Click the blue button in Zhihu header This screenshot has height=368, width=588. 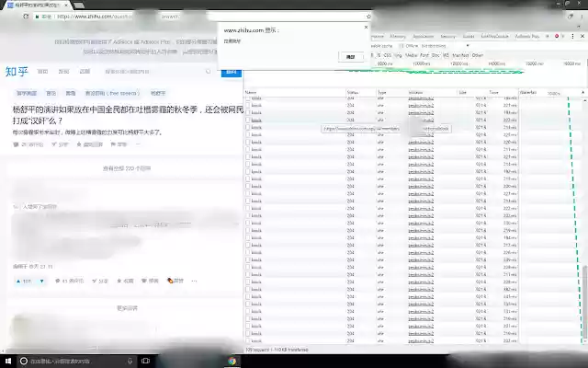(x=232, y=72)
